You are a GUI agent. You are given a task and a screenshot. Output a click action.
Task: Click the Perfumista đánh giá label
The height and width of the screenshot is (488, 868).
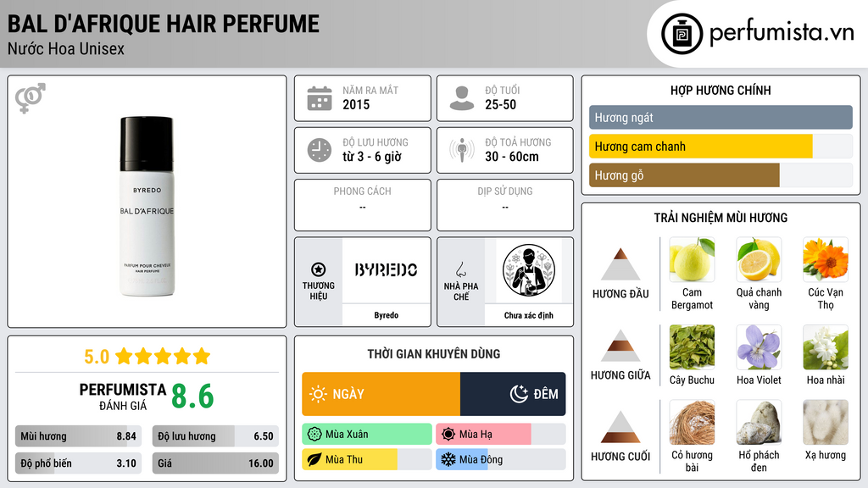122,396
